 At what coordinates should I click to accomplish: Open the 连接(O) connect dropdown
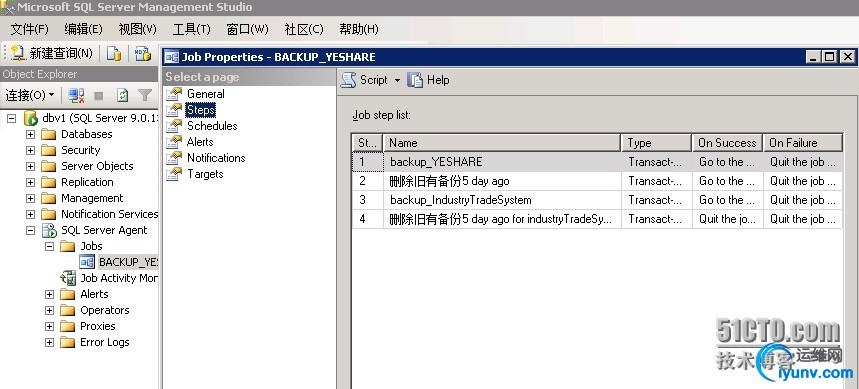30,95
